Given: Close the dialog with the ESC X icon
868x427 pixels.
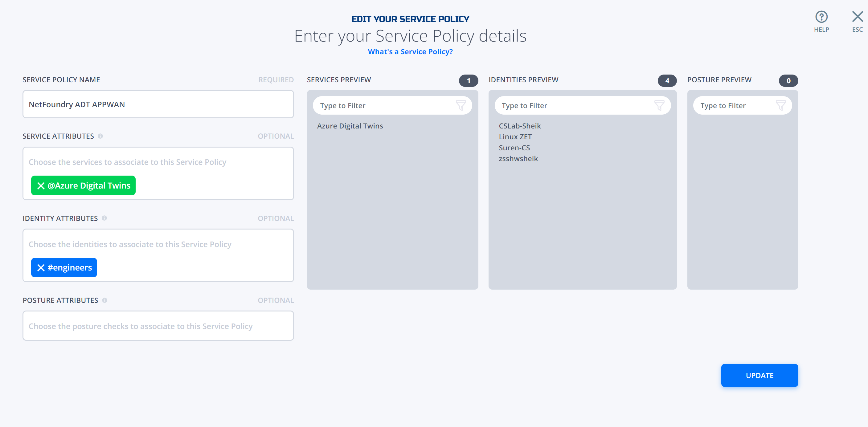Looking at the screenshot, I should (x=857, y=17).
